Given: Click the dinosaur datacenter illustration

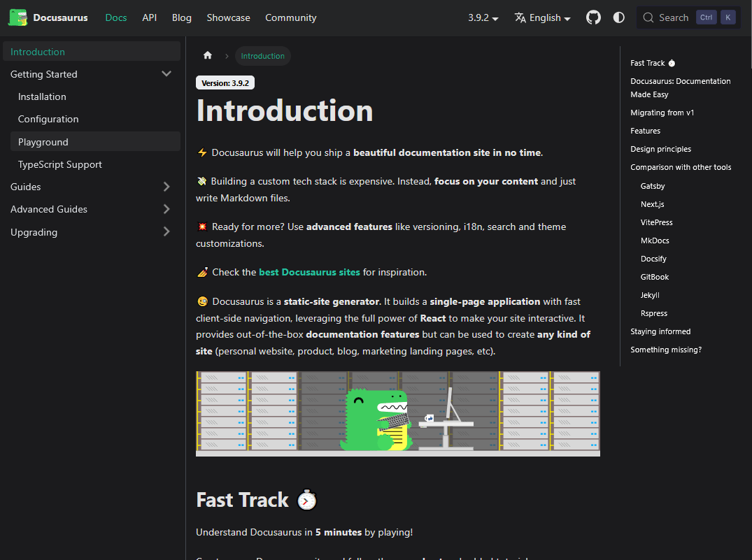Looking at the screenshot, I should [397, 413].
